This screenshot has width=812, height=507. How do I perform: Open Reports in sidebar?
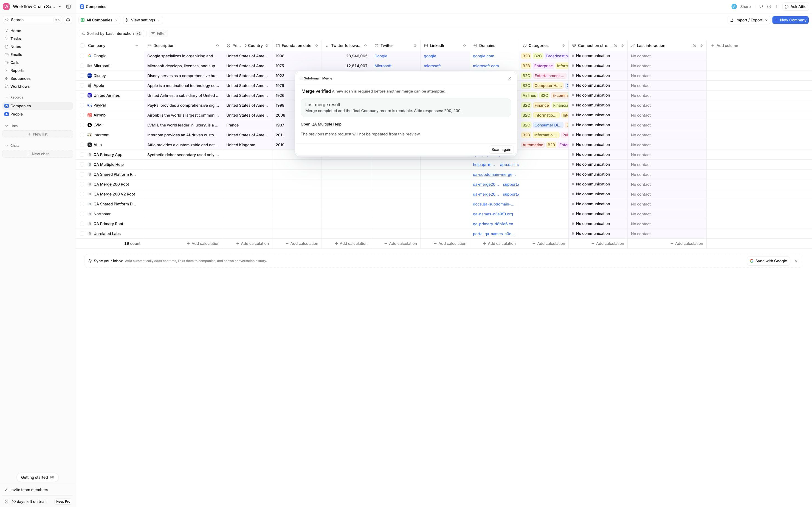(38, 71)
